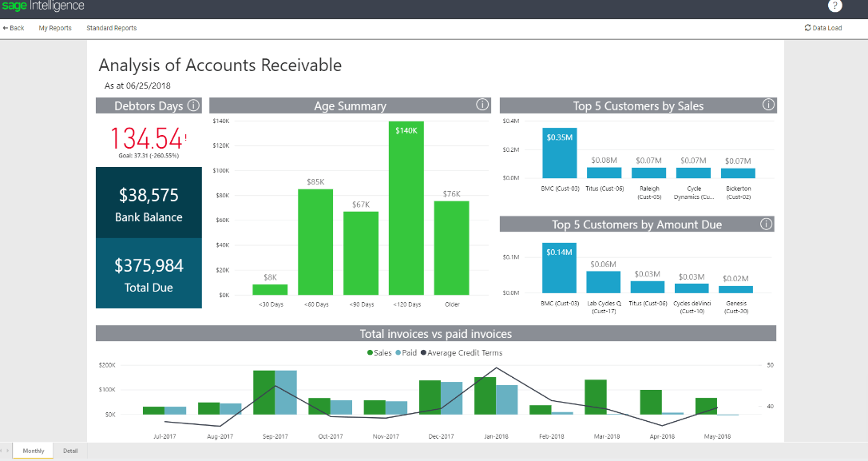This screenshot has width=868, height=461.
Task: View info for the Debtors Days panel
Action: pos(191,105)
